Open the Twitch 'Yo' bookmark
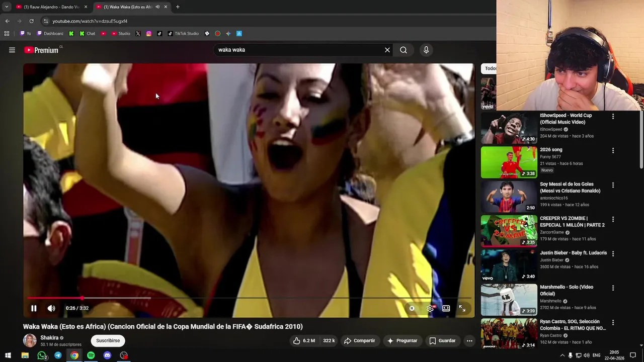The image size is (644, 362). point(25,34)
